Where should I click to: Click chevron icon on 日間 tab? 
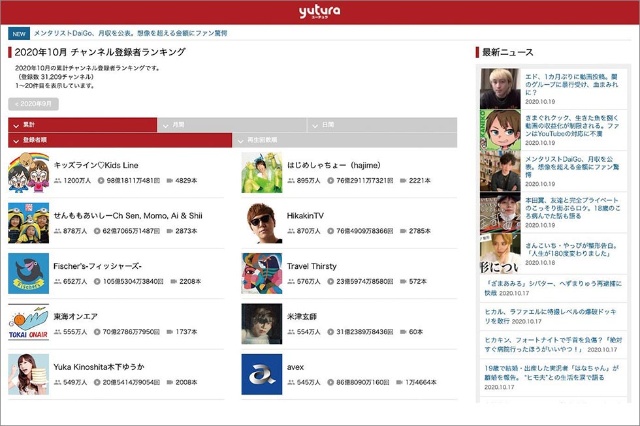[315, 126]
